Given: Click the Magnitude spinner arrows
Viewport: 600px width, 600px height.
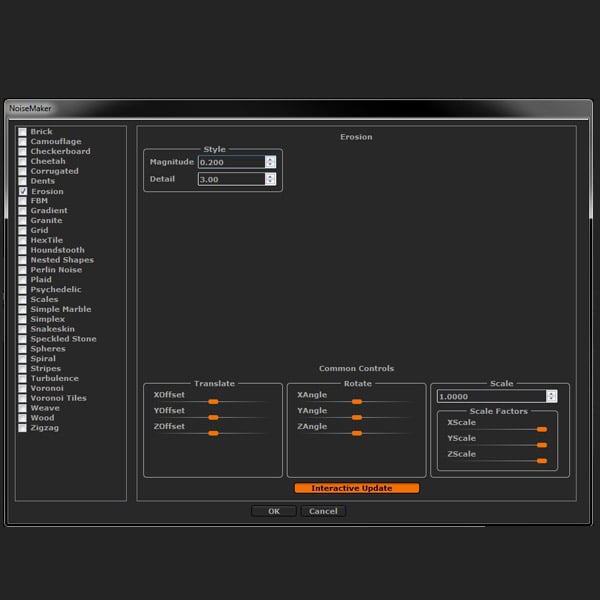Looking at the screenshot, I should coord(270,162).
